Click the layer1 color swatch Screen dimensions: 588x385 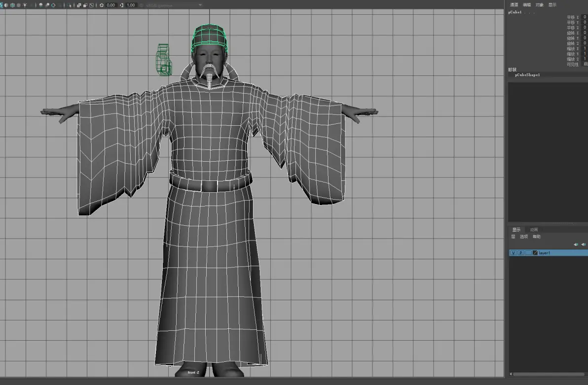tap(535, 253)
